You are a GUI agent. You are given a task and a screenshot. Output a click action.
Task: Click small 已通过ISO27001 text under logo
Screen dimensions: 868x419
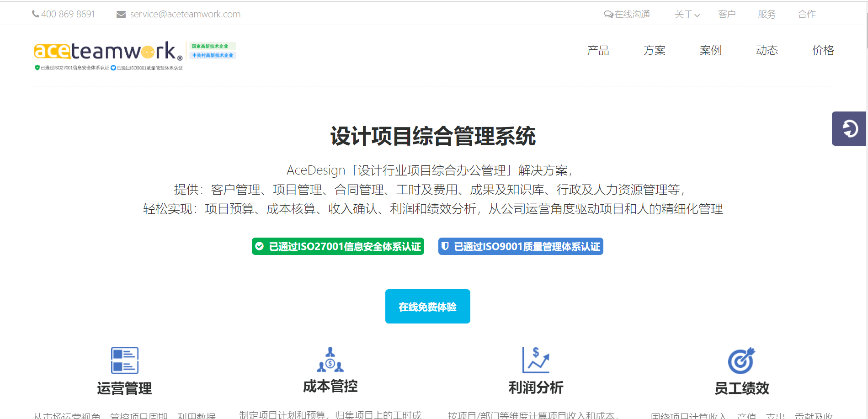(75, 68)
